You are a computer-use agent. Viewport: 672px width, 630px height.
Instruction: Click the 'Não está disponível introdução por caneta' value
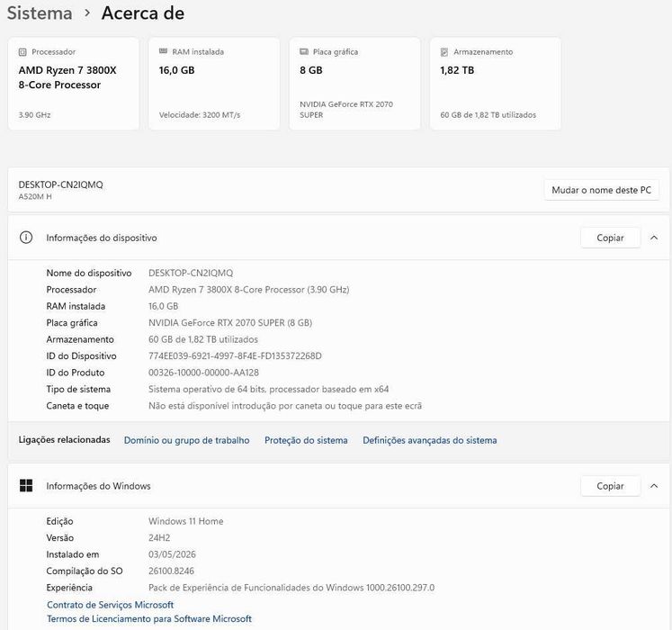point(285,406)
